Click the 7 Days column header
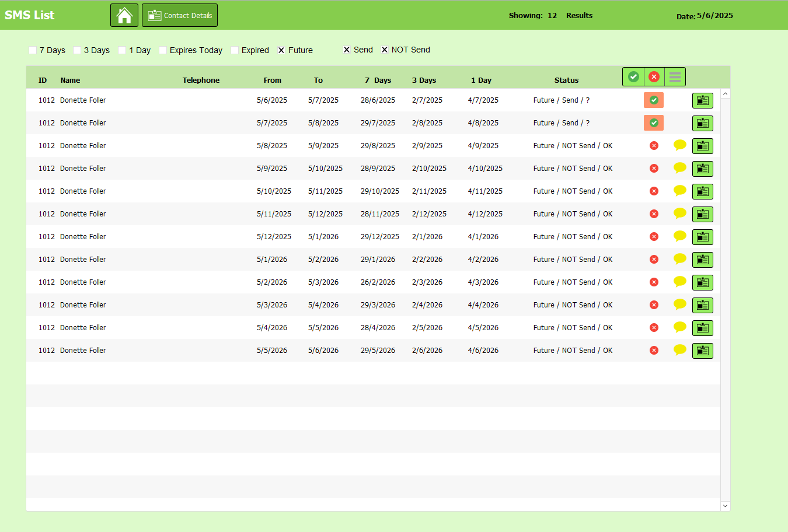 click(378, 80)
